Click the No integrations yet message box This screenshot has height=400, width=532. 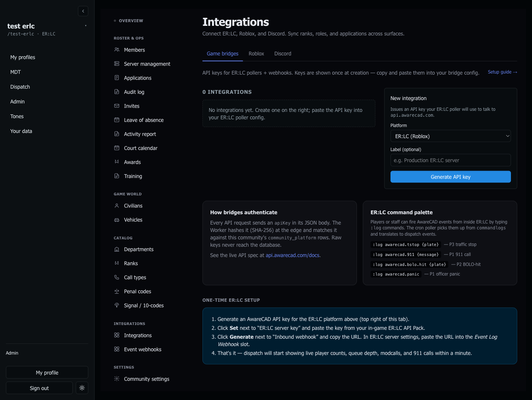click(289, 113)
